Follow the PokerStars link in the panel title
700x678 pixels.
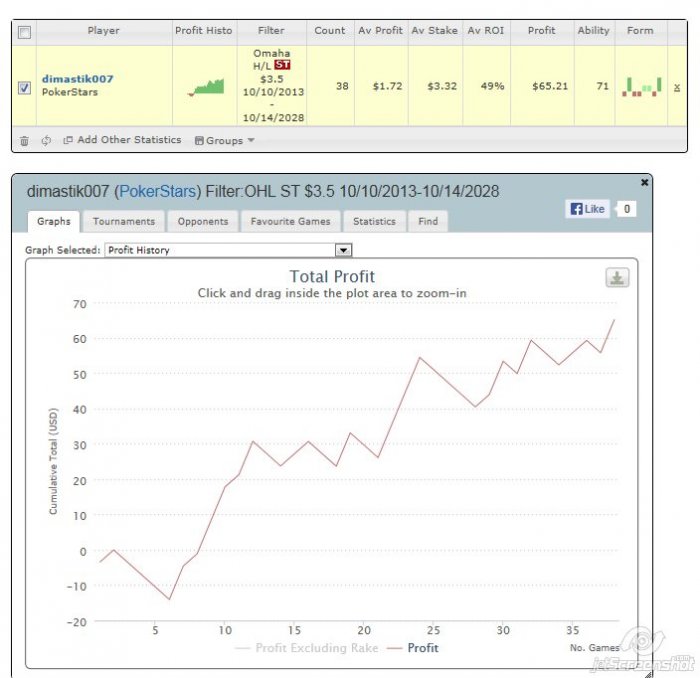coord(158,191)
